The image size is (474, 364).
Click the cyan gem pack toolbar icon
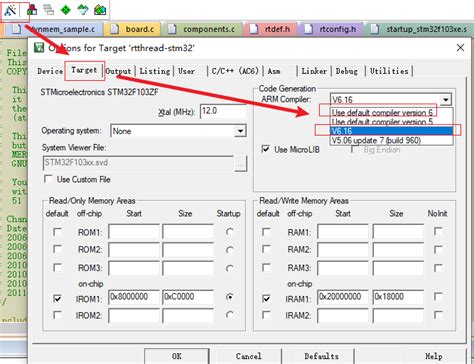(x=83, y=10)
